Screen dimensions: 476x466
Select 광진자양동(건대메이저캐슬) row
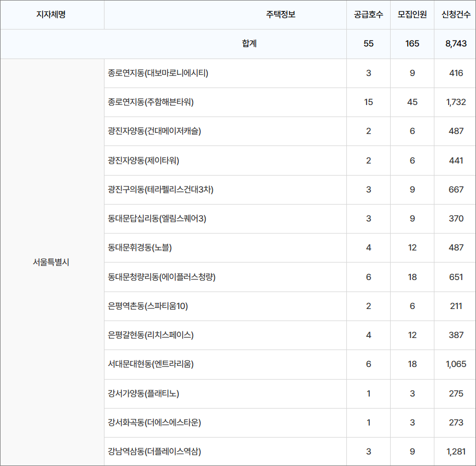155,131
